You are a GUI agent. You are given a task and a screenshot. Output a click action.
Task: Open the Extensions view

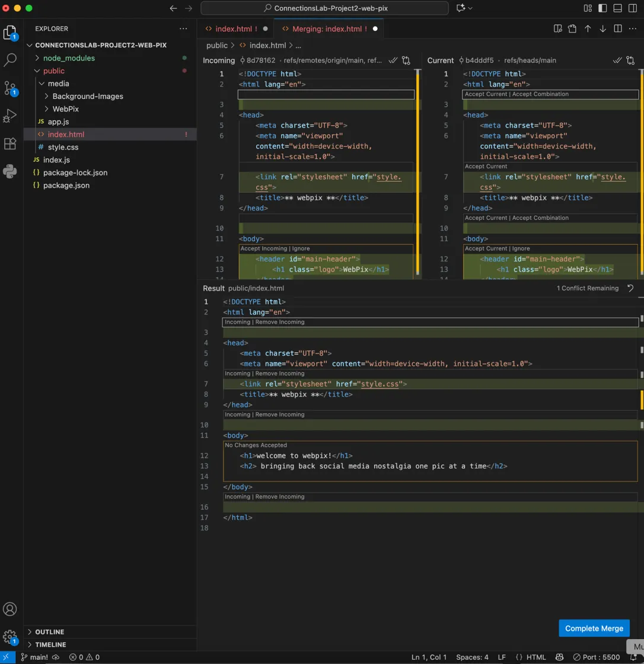(x=10, y=143)
